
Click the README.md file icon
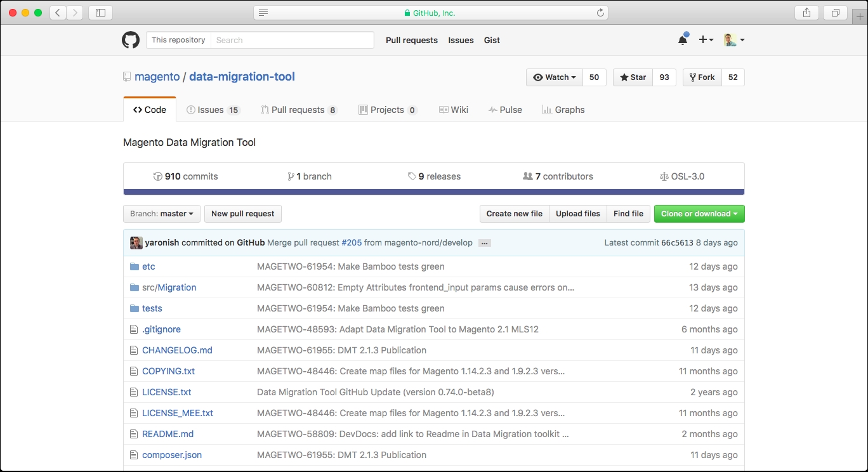tap(134, 434)
